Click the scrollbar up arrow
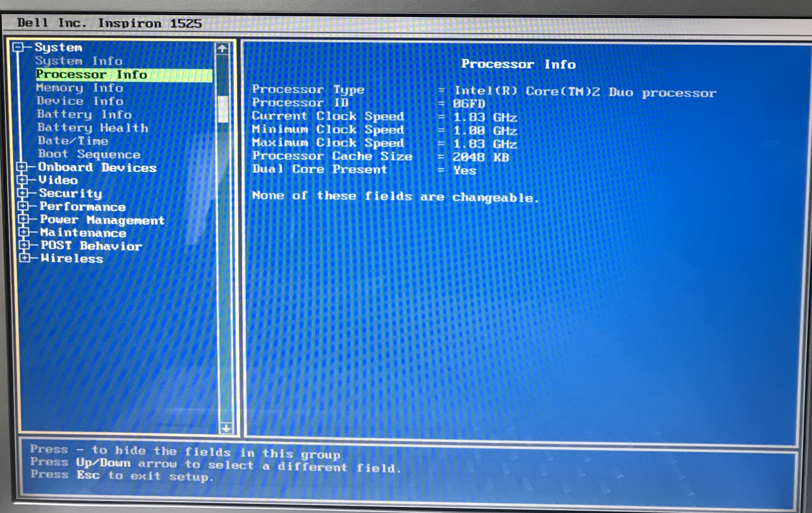 pyautogui.click(x=222, y=48)
